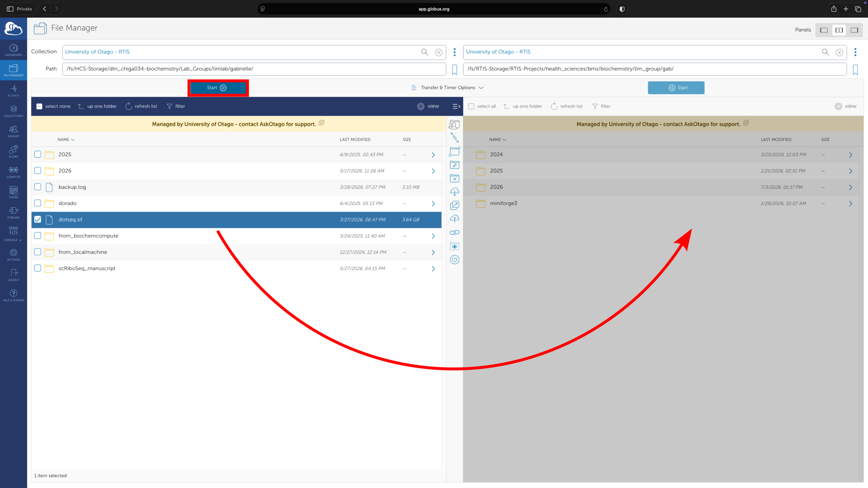
Task: Clear the right collection with the X icon
Action: [839, 52]
